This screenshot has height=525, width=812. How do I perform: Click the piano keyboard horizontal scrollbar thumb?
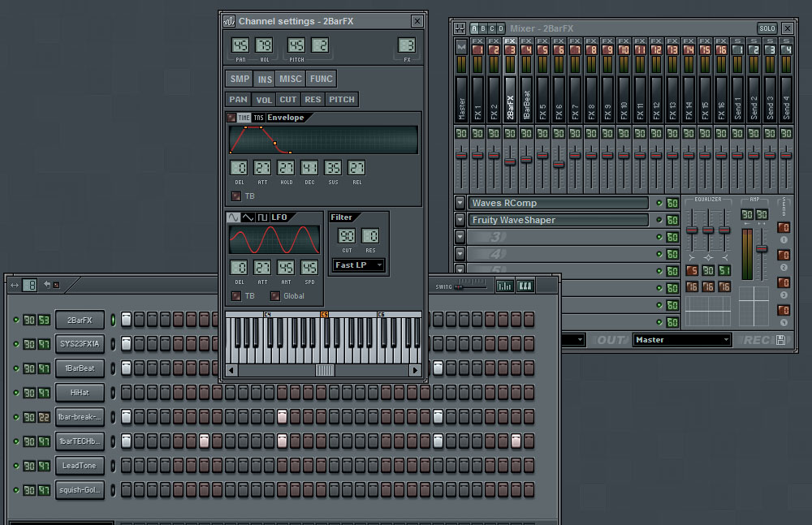pyautogui.click(x=325, y=370)
